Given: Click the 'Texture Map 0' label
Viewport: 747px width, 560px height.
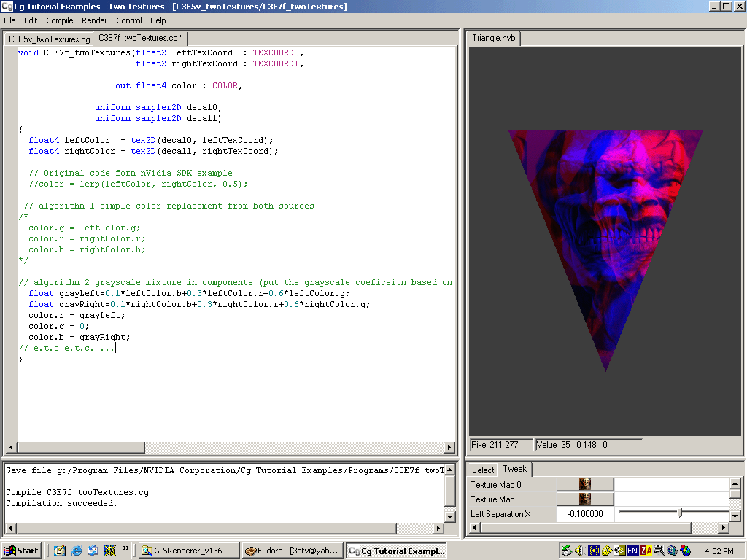Looking at the screenshot, I should [x=496, y=485].
